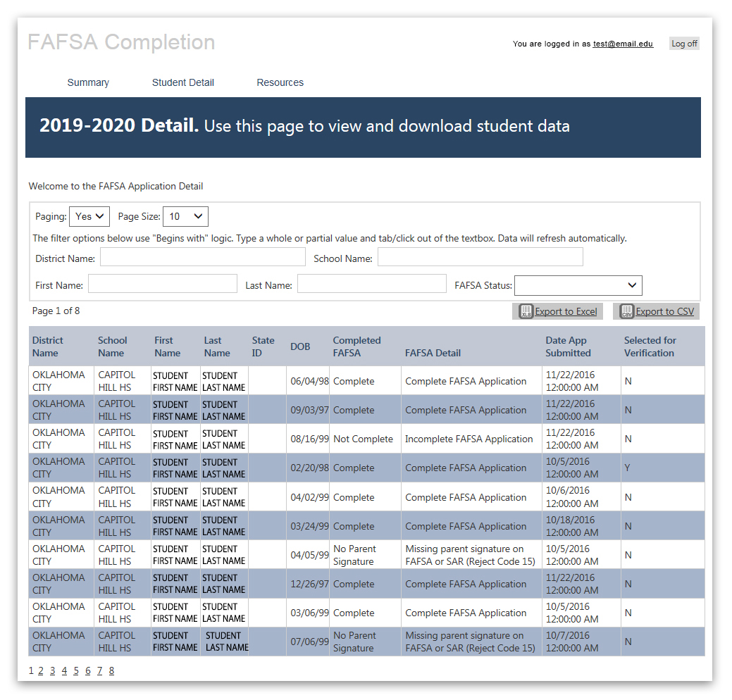This screenshot has height=700, width=732.
Task: Go to last results page 8
Action: (x=111, y=670)
